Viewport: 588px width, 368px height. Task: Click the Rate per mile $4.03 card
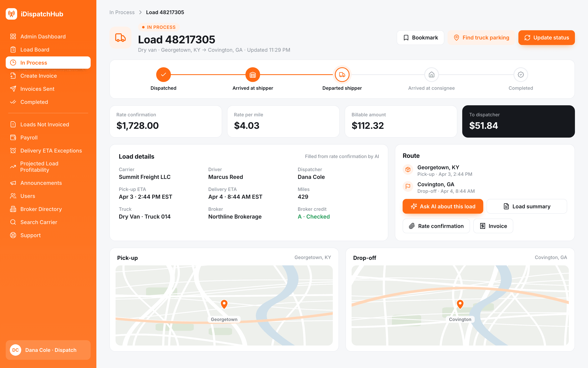coord(283,121)
